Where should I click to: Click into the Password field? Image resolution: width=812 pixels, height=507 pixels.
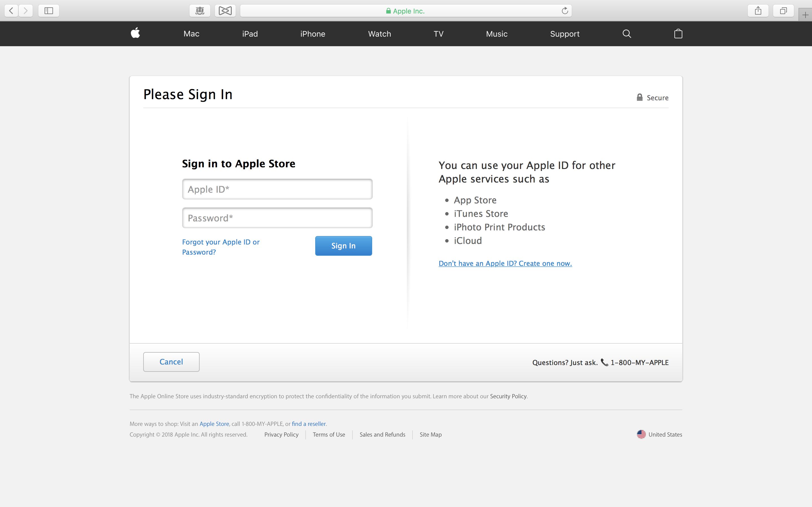277,218
